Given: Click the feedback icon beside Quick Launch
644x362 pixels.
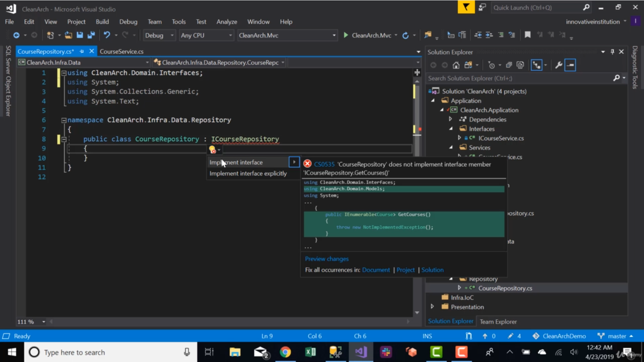Looking at the screenshot, I should (482, 8).
